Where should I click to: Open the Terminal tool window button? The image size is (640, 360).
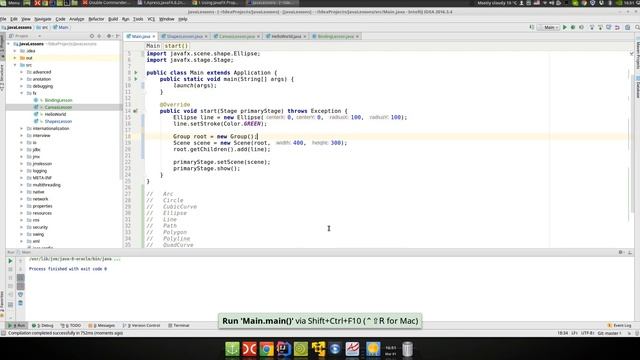[179, 325]
